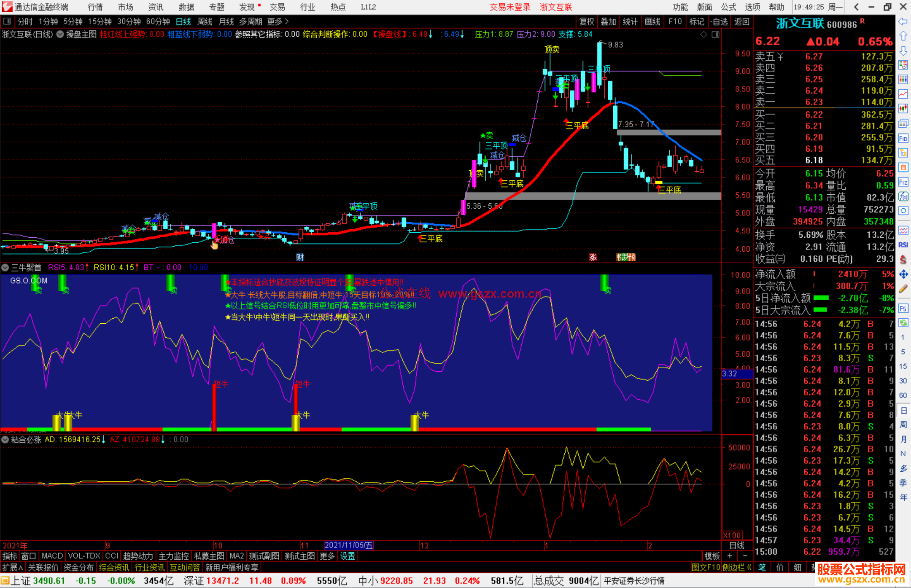Switch to 主力监控 indicator tab

(173, 556)
